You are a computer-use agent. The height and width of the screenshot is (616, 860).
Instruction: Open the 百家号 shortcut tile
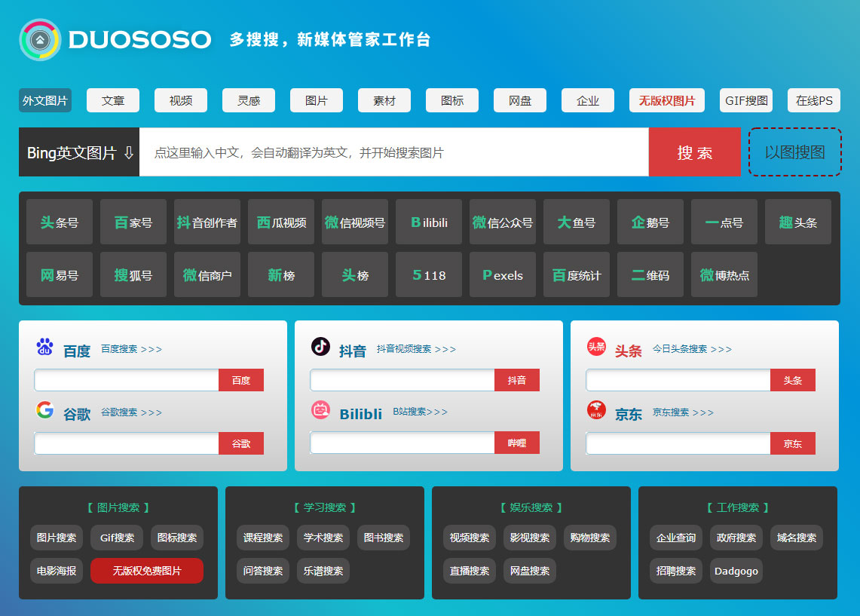(133, 222)
